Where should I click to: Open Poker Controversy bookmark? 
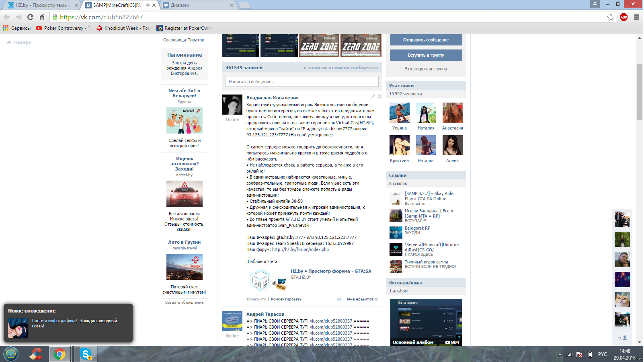(63, 28)
